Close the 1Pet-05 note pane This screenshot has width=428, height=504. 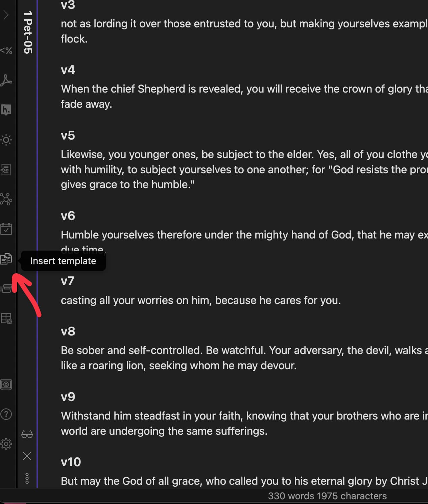27,456
